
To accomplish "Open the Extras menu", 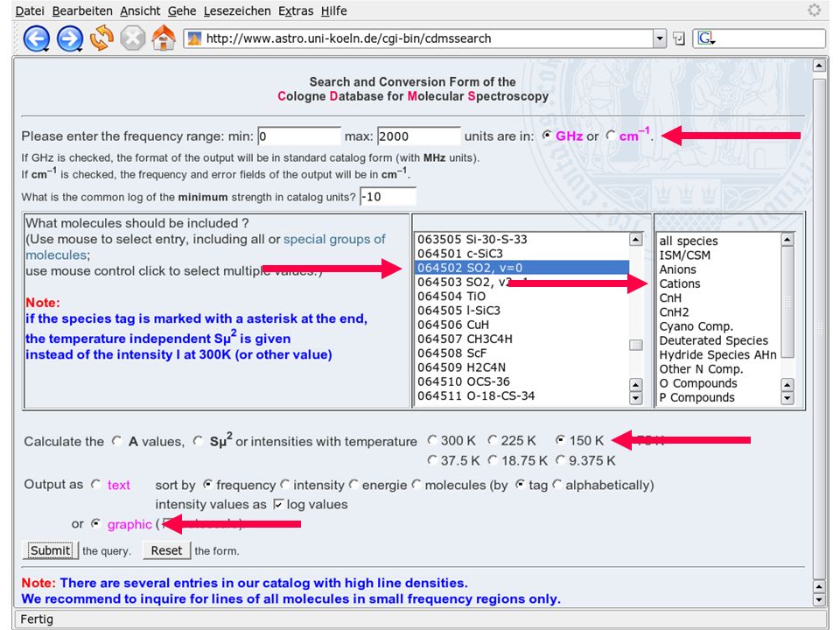I will pos(296,10).
